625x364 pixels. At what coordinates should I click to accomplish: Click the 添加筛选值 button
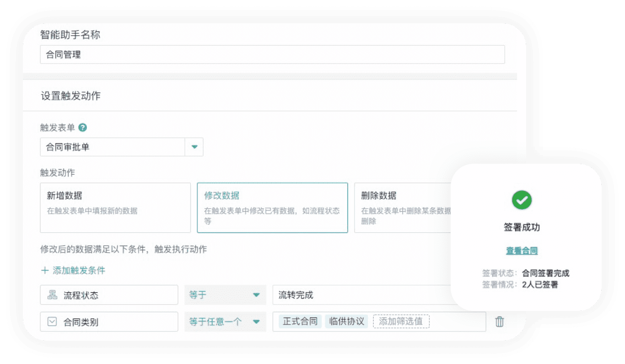coord(401,321)
